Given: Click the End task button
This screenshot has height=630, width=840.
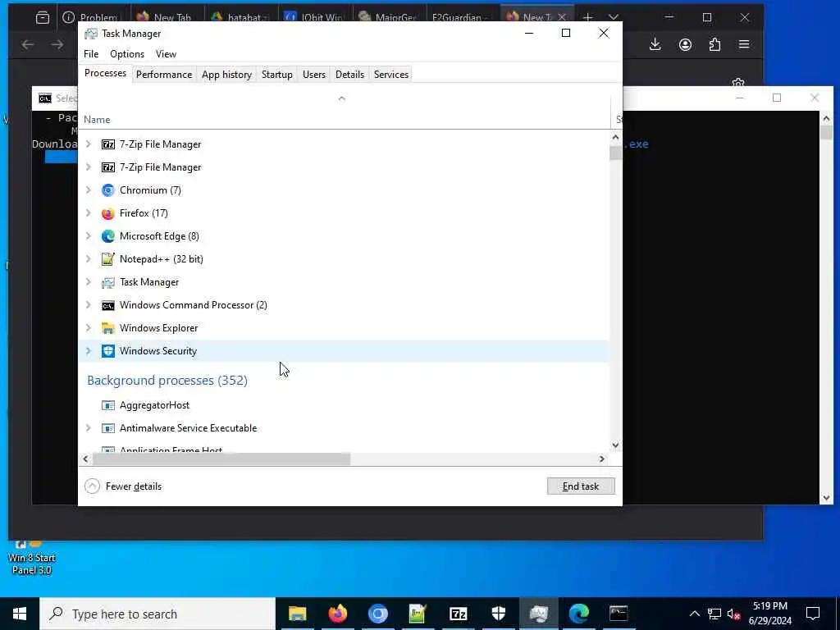Looking at the screenshot, I should [581, 486].
